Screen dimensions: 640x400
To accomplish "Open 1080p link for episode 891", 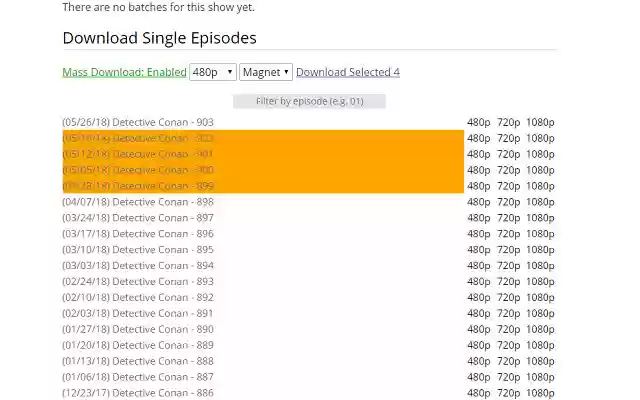I will click(540, 313).
